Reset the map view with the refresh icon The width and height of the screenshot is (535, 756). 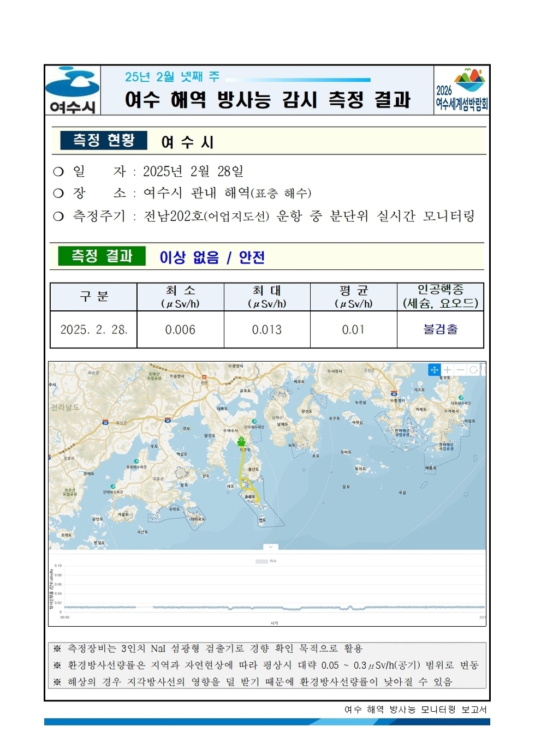point(474,370)
